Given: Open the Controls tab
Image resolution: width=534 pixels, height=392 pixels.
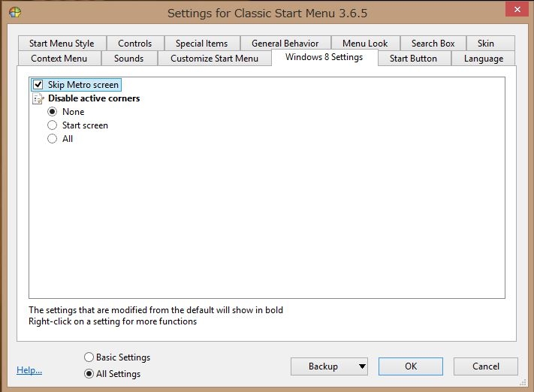Looking at the screenshot, I should point(135,44).
